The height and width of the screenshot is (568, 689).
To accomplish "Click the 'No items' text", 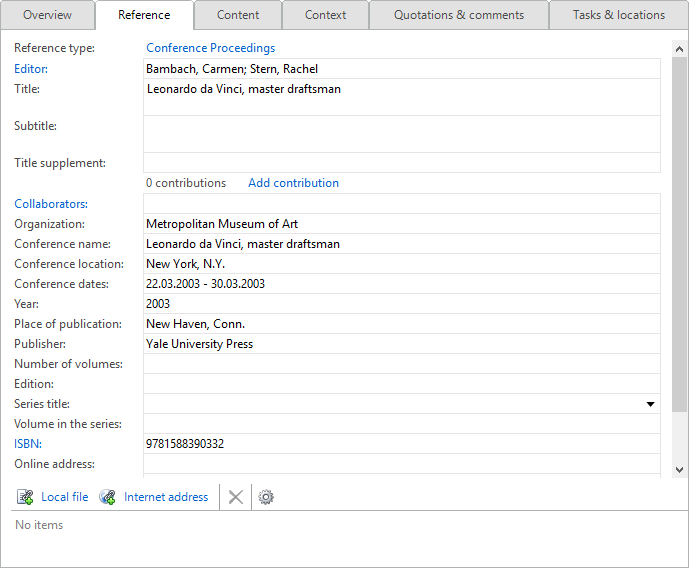I will point(39,525).
